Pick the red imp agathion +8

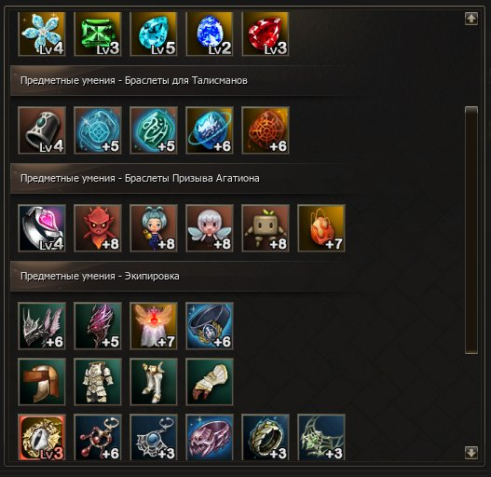pyautogui.click(x=98, y=228)
